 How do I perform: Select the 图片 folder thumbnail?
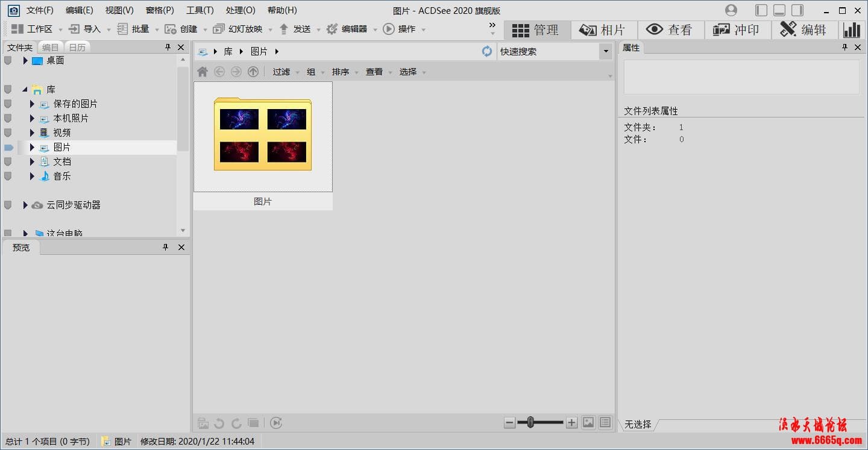(x=263, y=137)
